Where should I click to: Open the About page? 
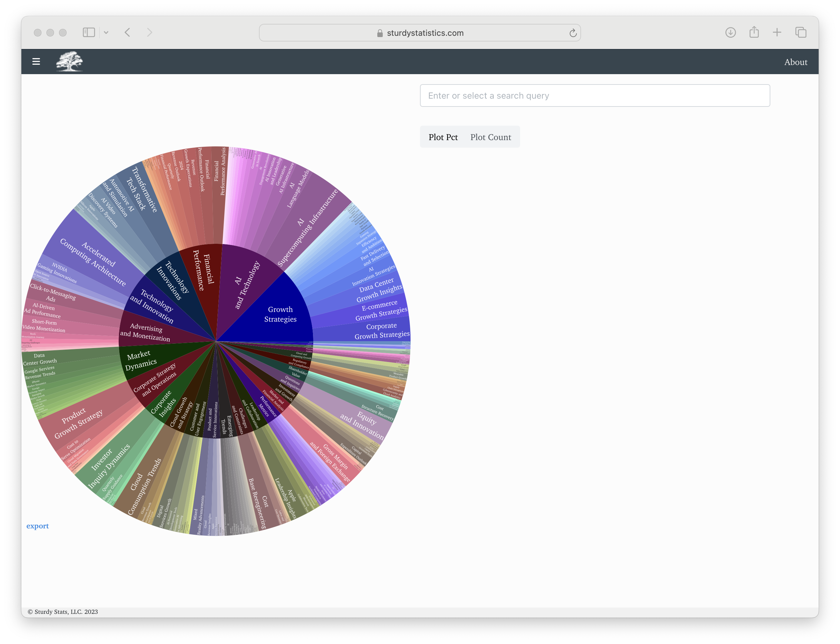(795, 62)
